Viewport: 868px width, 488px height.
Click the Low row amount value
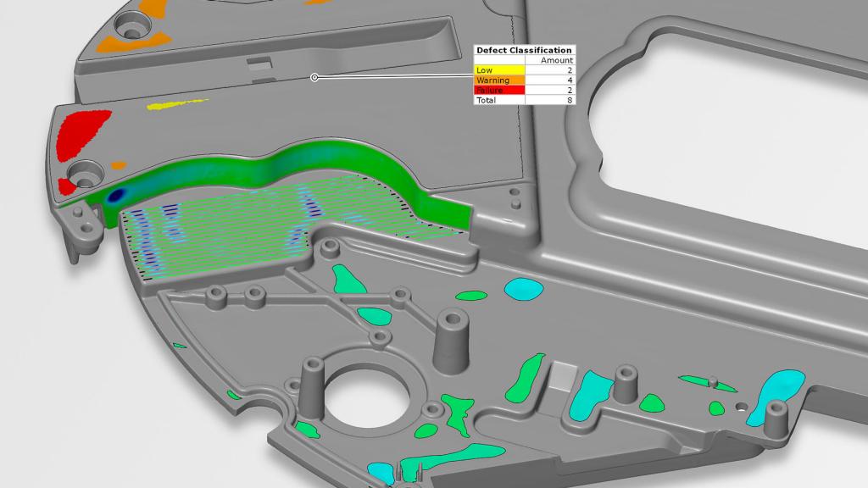coord(569,70)
